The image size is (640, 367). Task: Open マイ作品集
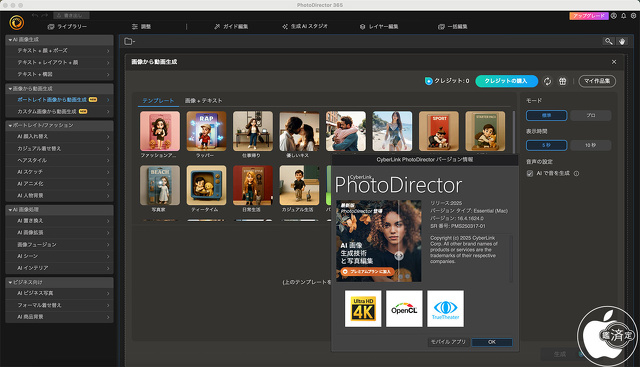click(x=597, y=81)
